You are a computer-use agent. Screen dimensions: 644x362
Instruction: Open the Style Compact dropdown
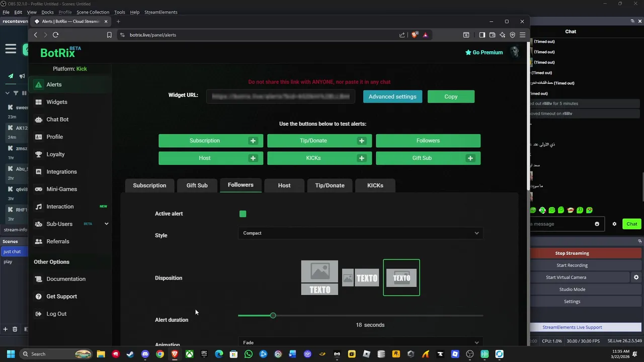pyautogui.click(x=361, y=233)
